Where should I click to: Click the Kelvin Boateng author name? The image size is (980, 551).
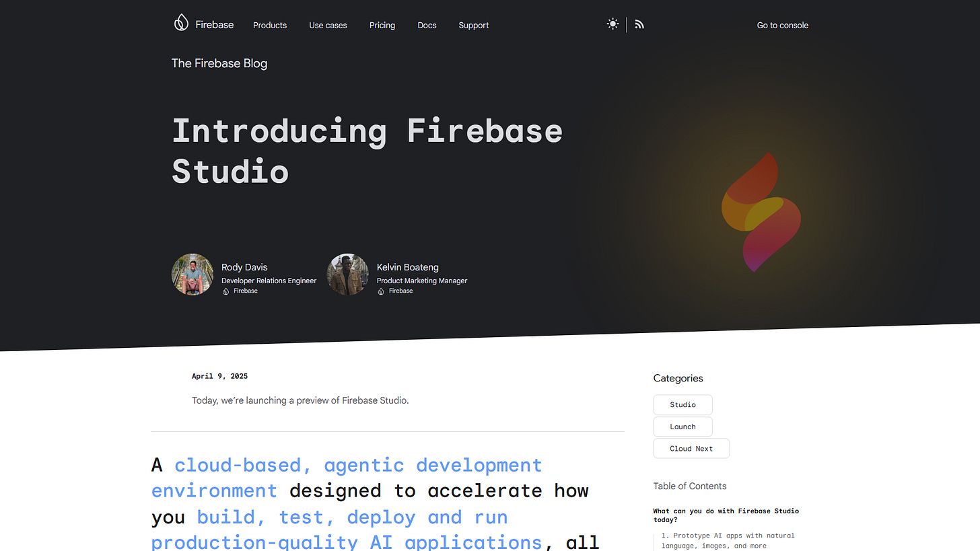click(x=408, y=267)
